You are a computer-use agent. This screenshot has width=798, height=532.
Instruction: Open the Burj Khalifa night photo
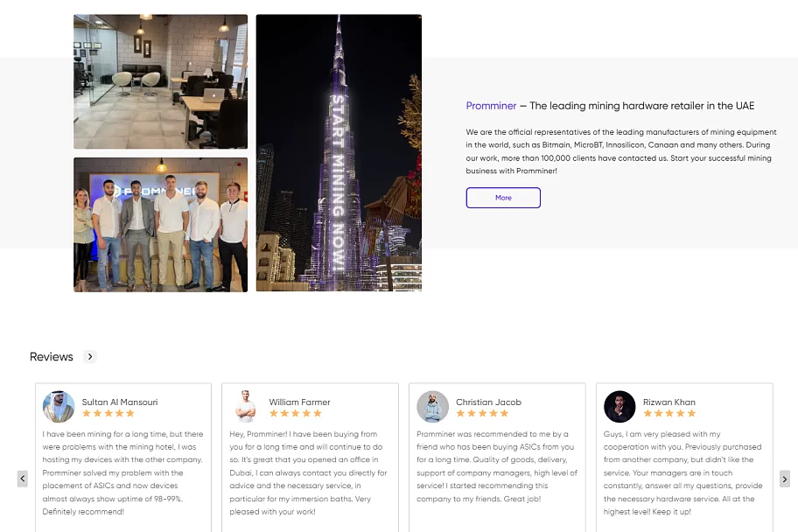[339, 153]
